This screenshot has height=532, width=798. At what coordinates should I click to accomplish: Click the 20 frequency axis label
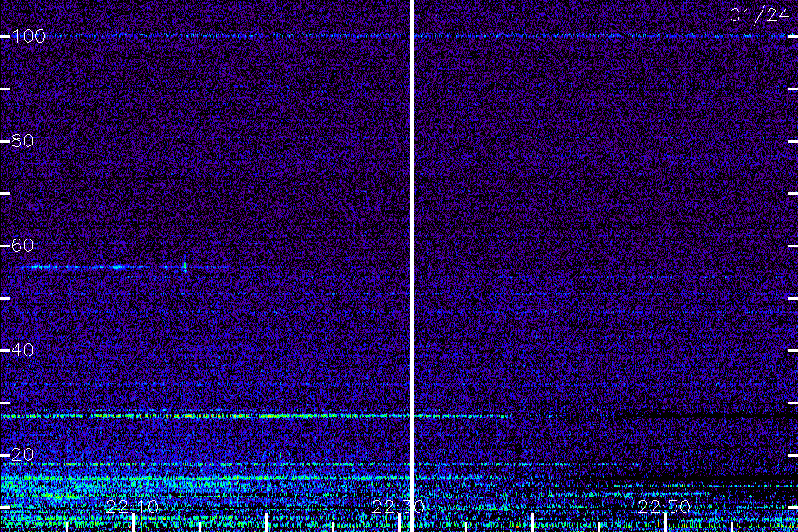click(x=22, y=454)
